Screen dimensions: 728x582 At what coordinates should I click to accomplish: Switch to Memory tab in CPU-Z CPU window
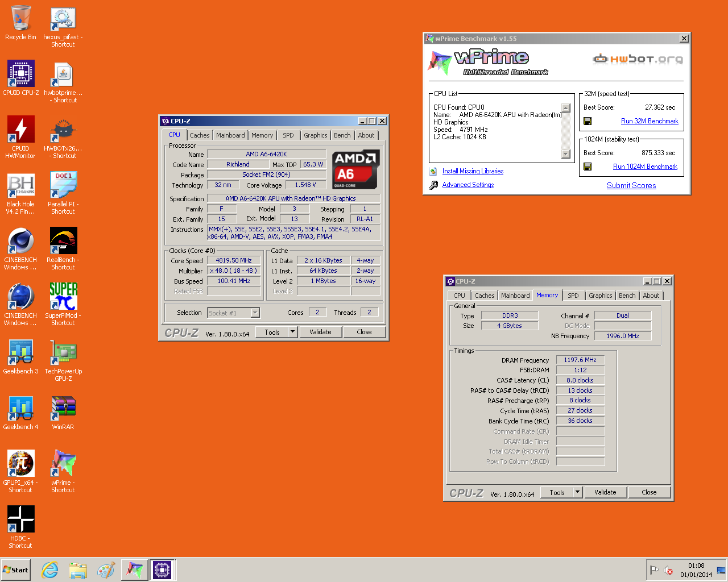262,135
